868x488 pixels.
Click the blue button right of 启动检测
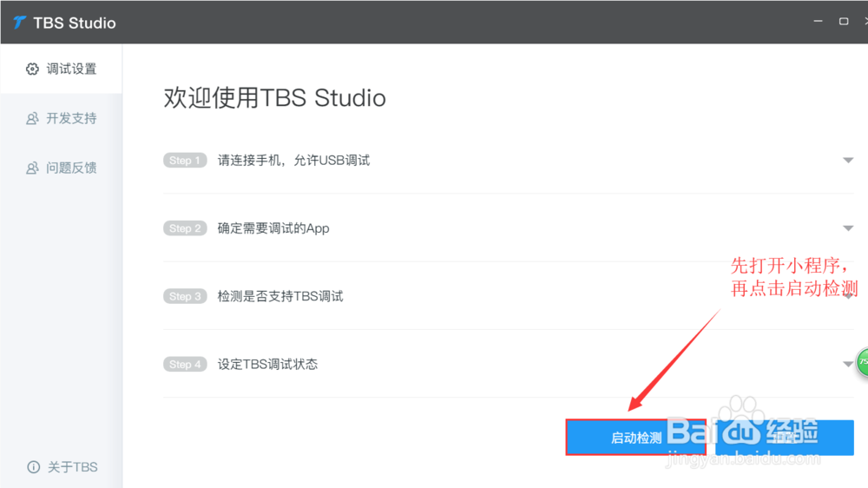pos(785,438)
